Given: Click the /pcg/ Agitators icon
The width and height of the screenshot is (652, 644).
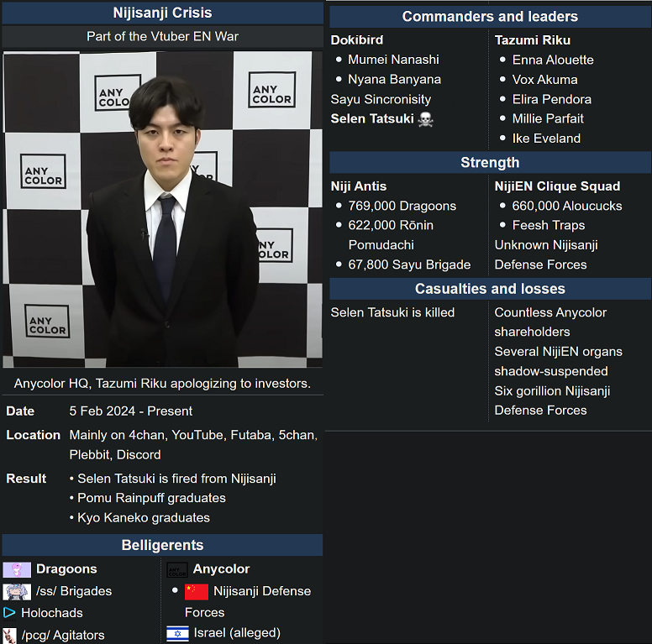Looking at the screenshot, I should pyautogui.click(x=9, y=636).
